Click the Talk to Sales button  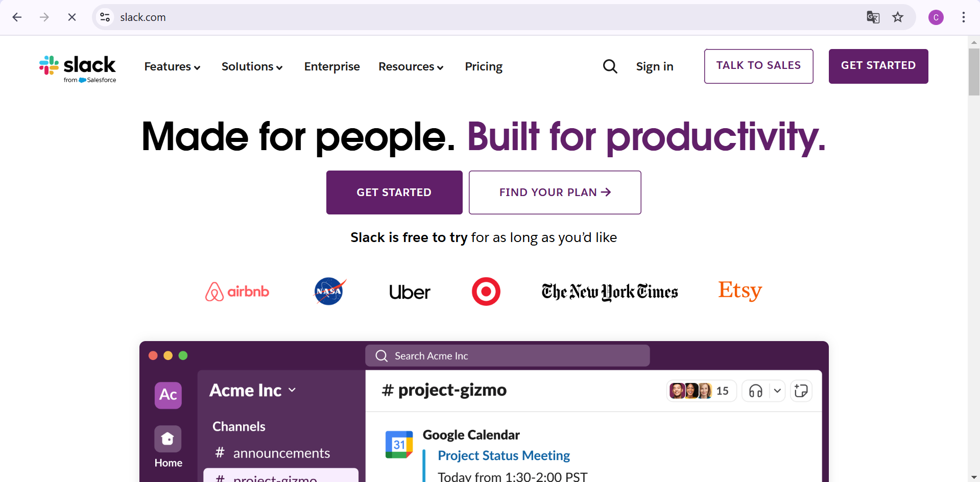(x=758, y=66)
